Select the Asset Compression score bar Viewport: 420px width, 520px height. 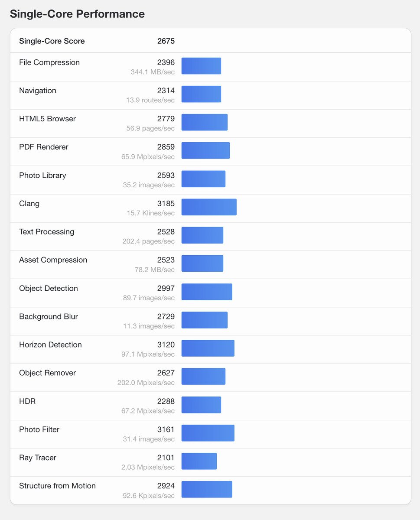coord(202,263)
